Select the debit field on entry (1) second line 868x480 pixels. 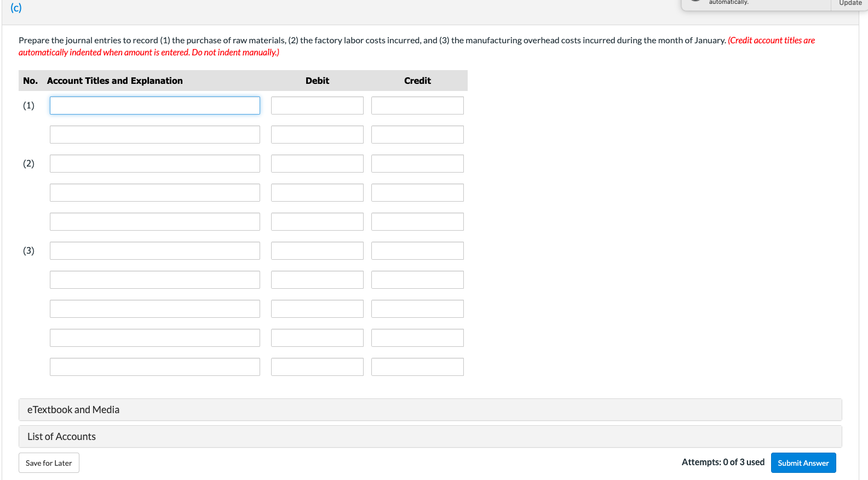[317, 135]
